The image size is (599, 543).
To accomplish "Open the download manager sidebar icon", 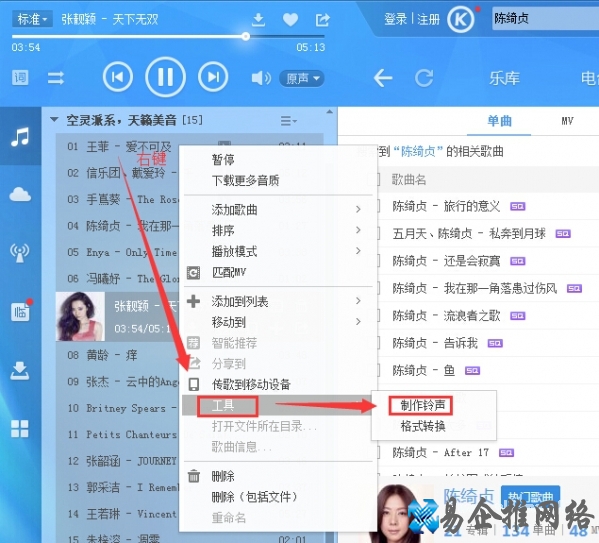I will tap(20, 370).
